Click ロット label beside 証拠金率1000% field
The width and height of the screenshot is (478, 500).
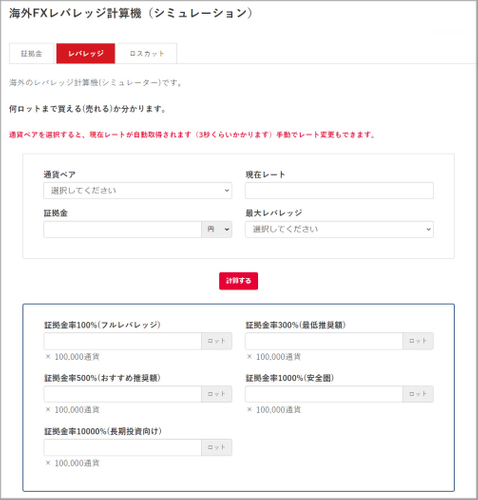click(418, 394)
